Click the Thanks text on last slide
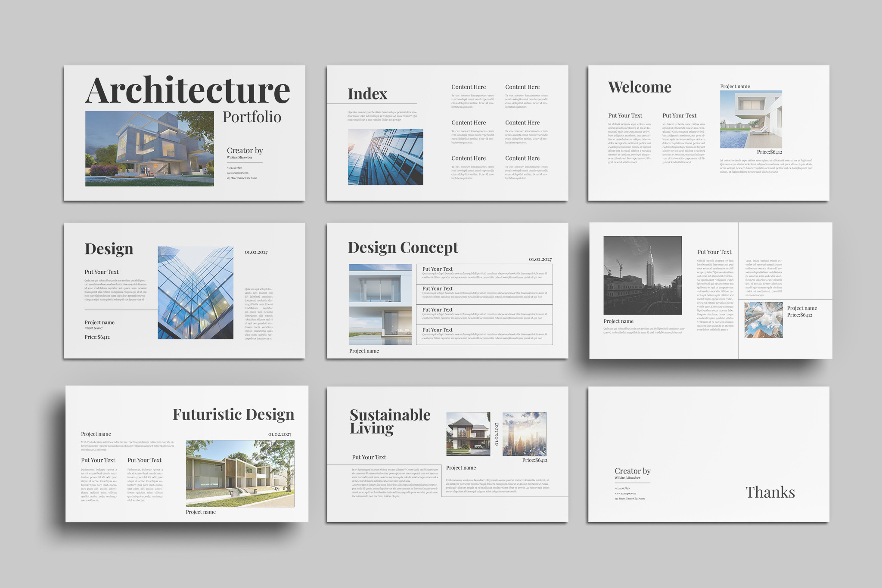882x588 pixels. 770,492
